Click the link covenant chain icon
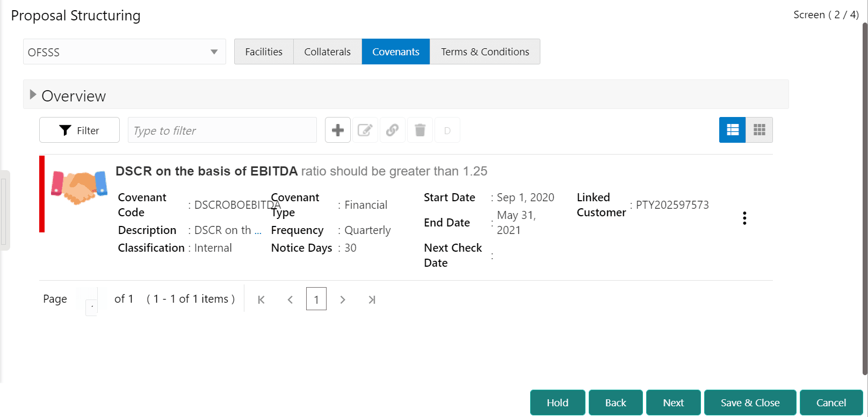The width and height of the screenshot is (868, 417). pos(393,130)
